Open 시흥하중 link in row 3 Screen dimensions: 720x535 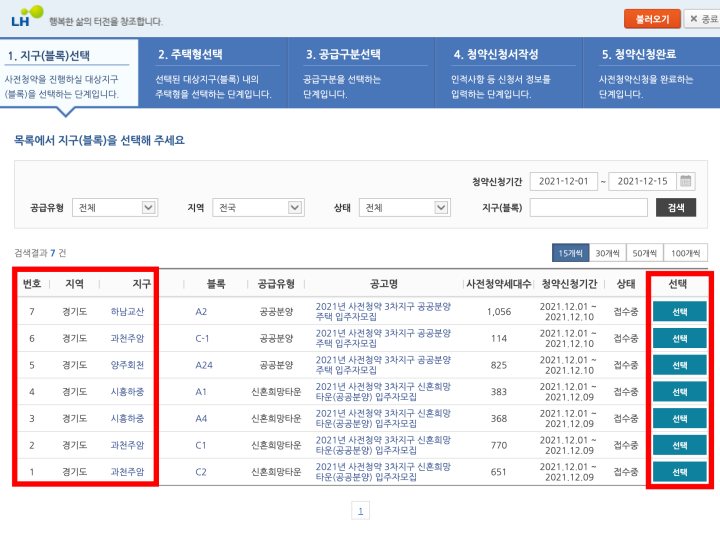(x=127, y=418)
